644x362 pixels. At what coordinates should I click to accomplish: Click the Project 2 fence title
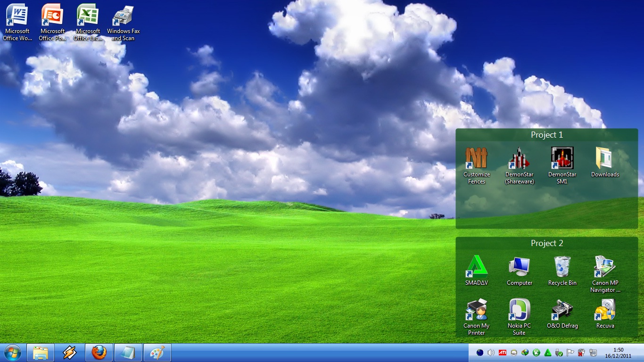click(547, 243)
